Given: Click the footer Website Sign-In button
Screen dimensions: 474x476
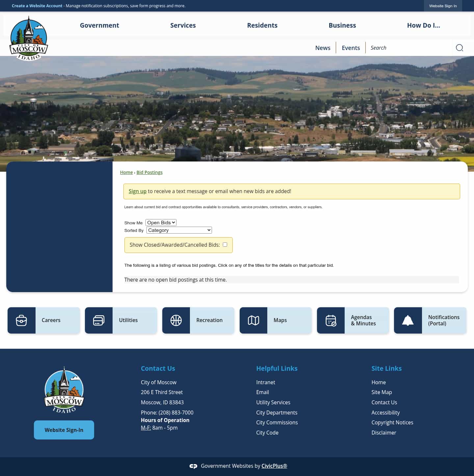Looking at the screenshot, I should pyautogui.click(x=64, y=430).
